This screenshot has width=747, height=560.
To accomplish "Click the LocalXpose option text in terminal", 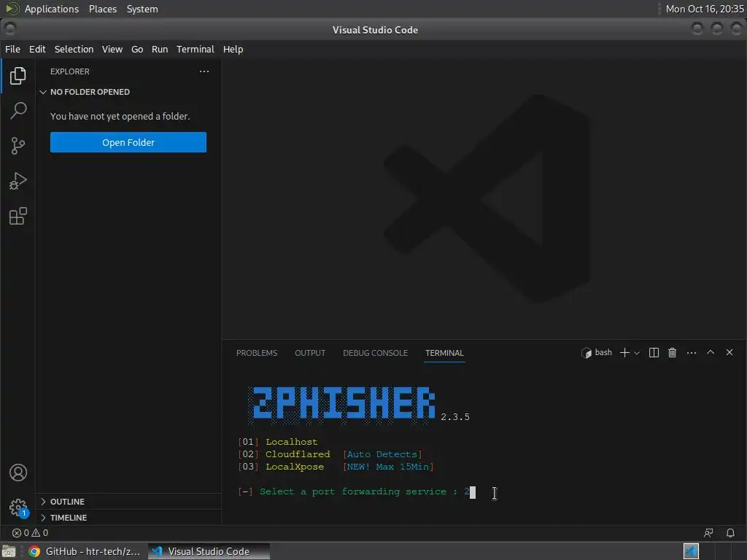I will click(x=295, y=467).
